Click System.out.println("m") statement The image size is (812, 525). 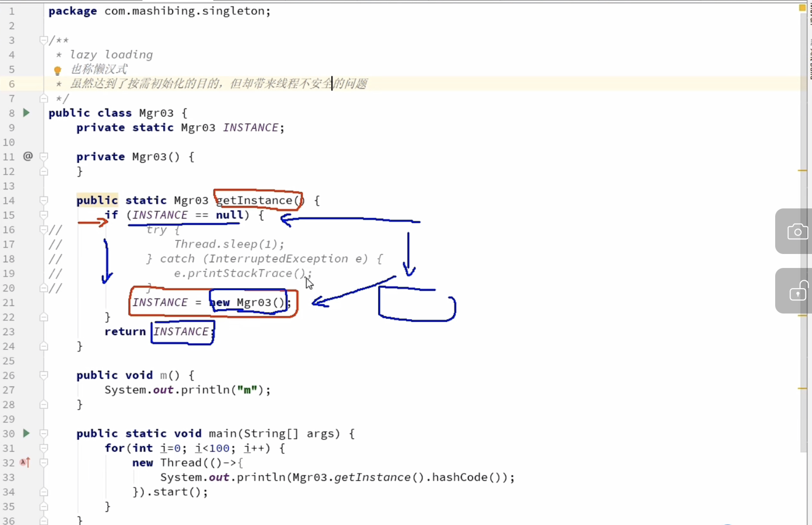tap(187, 390)
